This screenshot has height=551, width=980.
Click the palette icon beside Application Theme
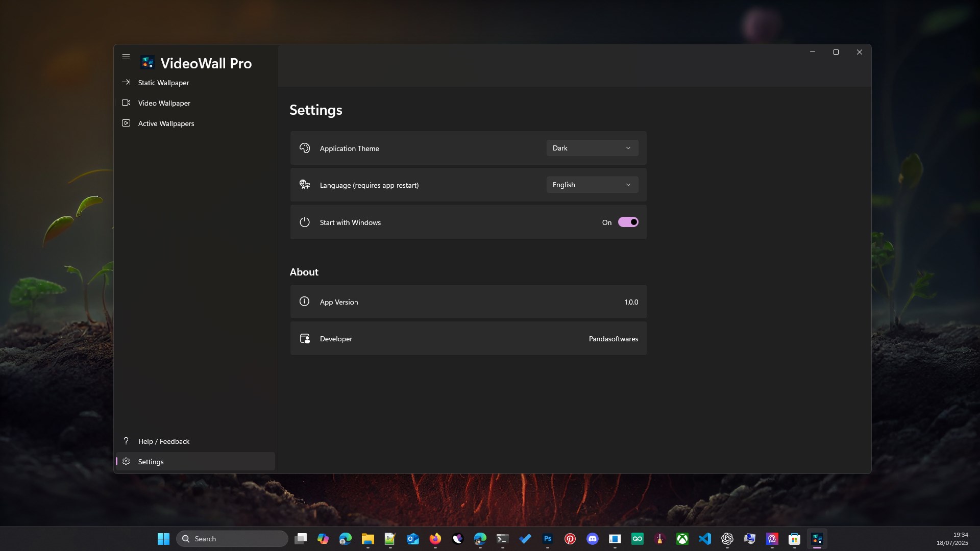tap(305, 148)
